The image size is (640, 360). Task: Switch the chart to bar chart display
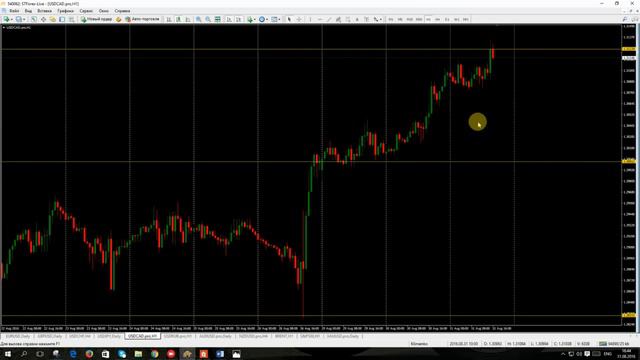[x=169, y=19]
